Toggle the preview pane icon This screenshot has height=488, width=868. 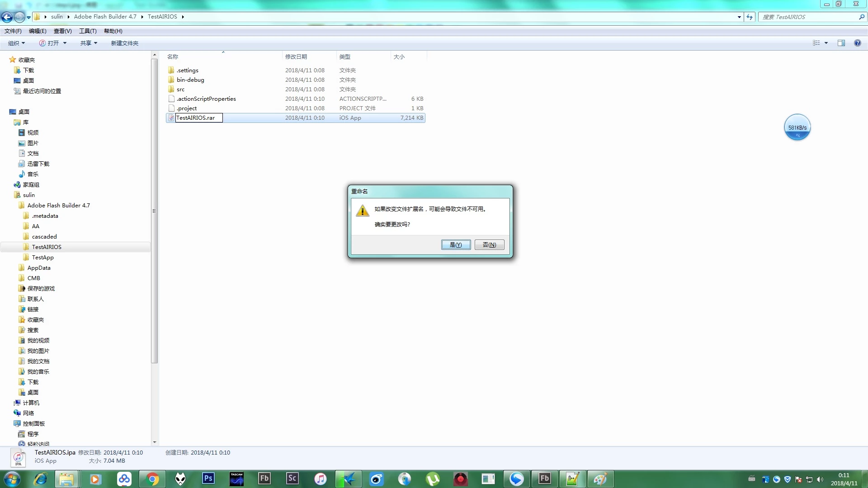(841, 43)
